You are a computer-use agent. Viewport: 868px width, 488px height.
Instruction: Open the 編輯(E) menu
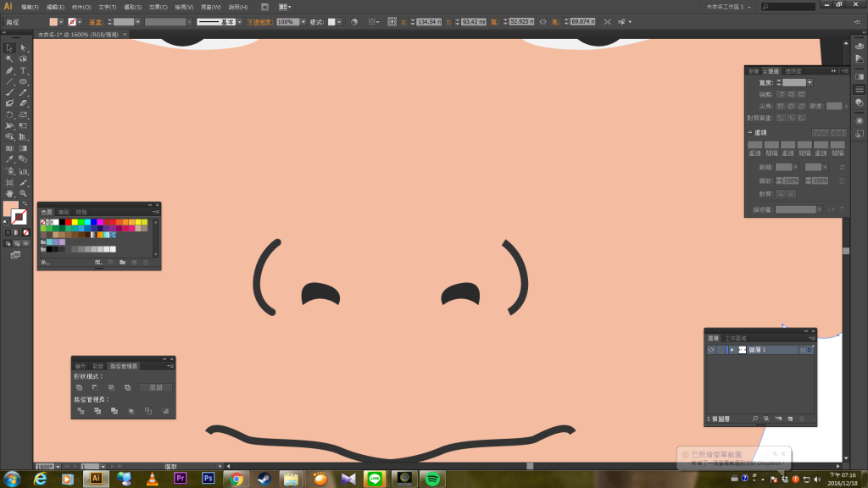(55, 7)
